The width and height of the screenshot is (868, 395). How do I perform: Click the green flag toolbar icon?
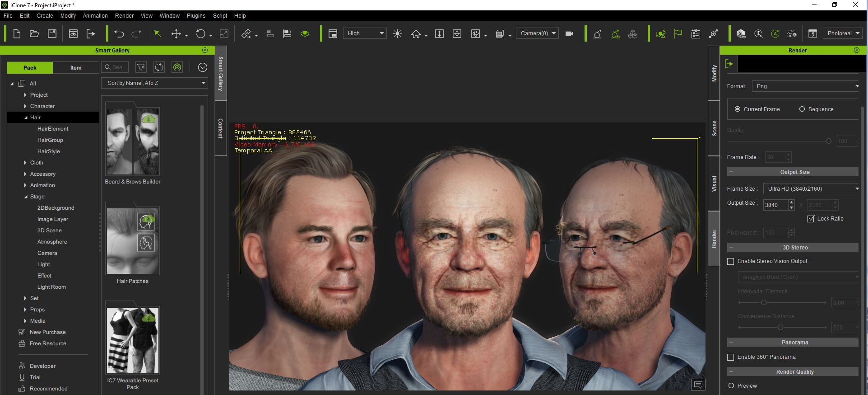pyautogui.click(x=678, y=33)
